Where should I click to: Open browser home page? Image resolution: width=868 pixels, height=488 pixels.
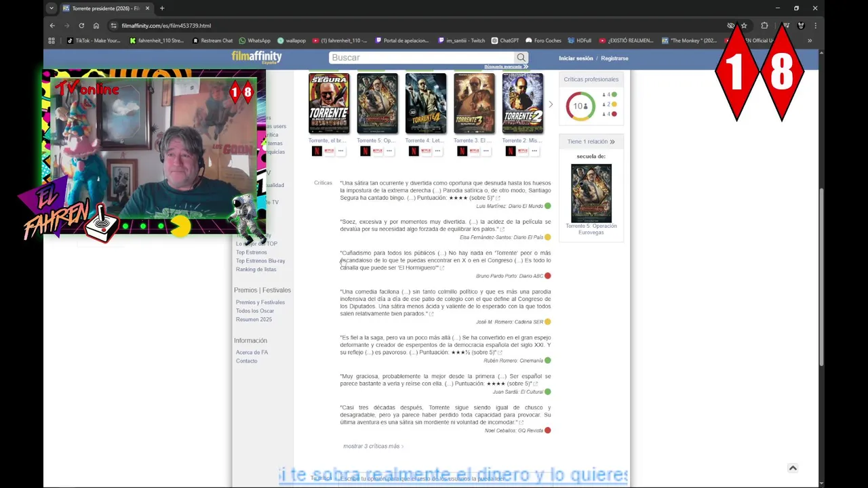point(96,26)
